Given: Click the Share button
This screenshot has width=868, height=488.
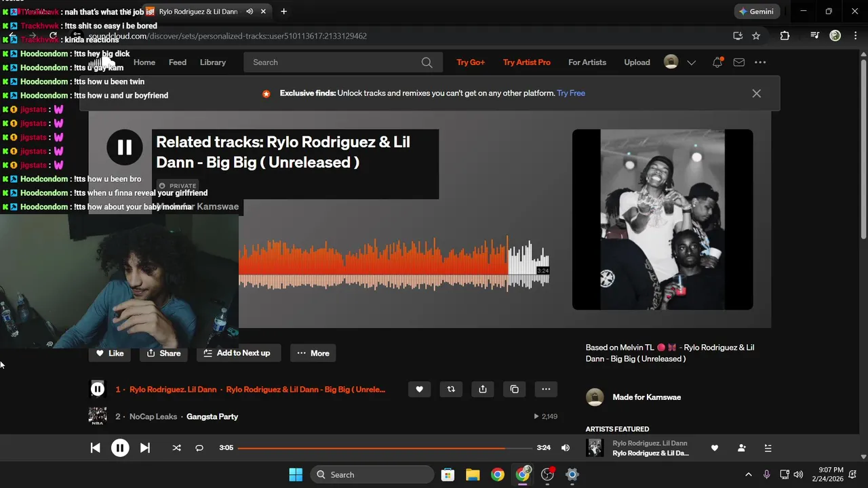Looking at the screenshot, I should (x=164, y=353).
